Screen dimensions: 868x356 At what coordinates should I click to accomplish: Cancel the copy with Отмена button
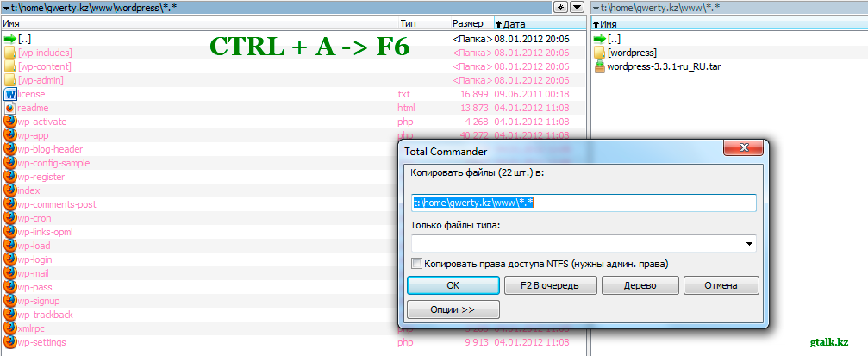[x=721, y=285]
